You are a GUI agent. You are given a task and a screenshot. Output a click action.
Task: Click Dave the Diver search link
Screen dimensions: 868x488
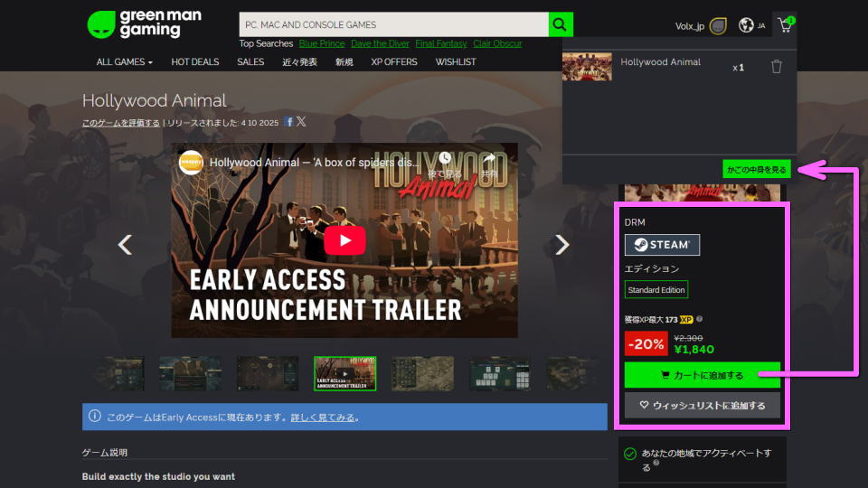[380, 43]
